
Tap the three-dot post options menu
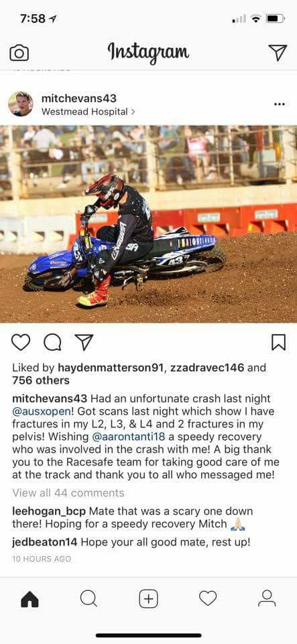click(279, 105)
